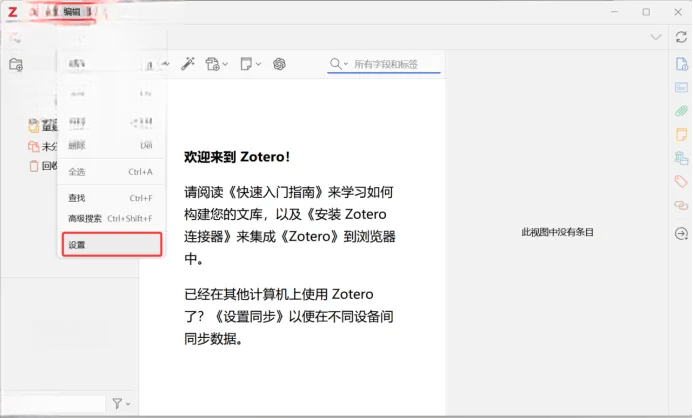Viewport: 693px width, 418px height.
Task: Choose 全选 from the edit menu
Action: click(110, 172)
